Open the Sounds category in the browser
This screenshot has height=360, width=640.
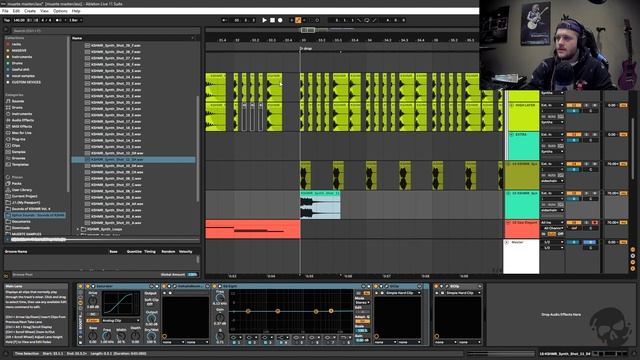click(x=18, y=101)
